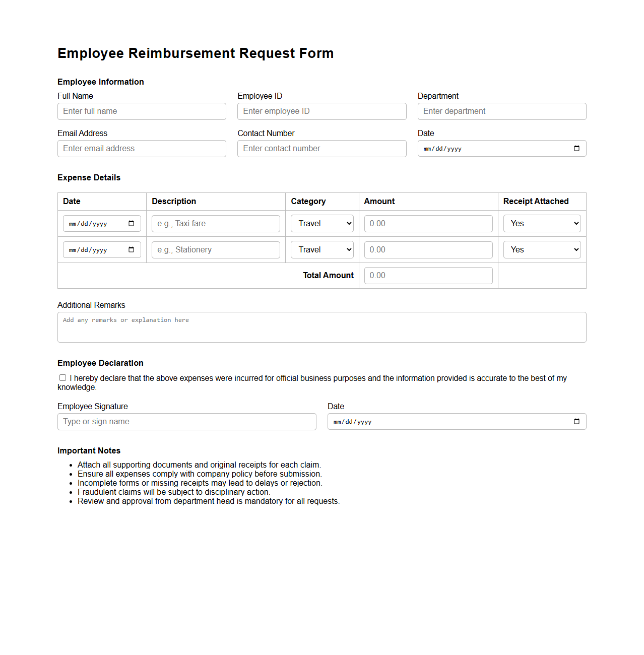This screenshot has width=644, height=655.
Task: Expand Category dropdown in first expense row
Action: (x=322, y=224)
